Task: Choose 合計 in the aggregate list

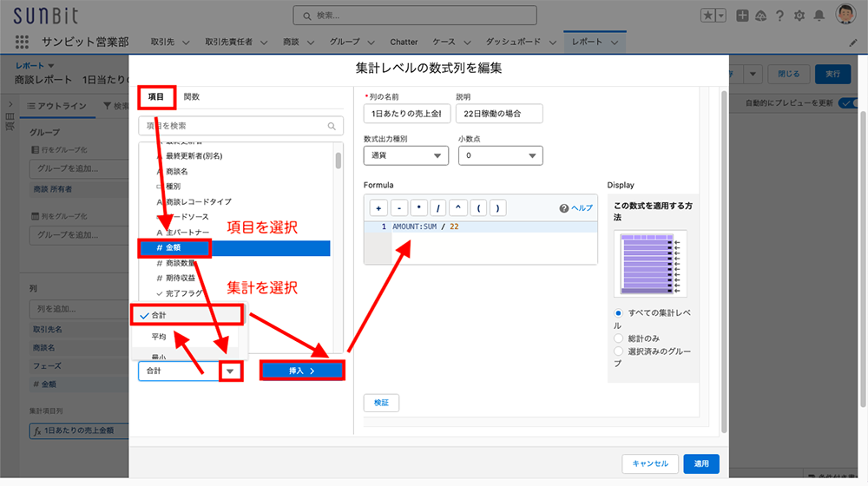Action: point(187,315)
